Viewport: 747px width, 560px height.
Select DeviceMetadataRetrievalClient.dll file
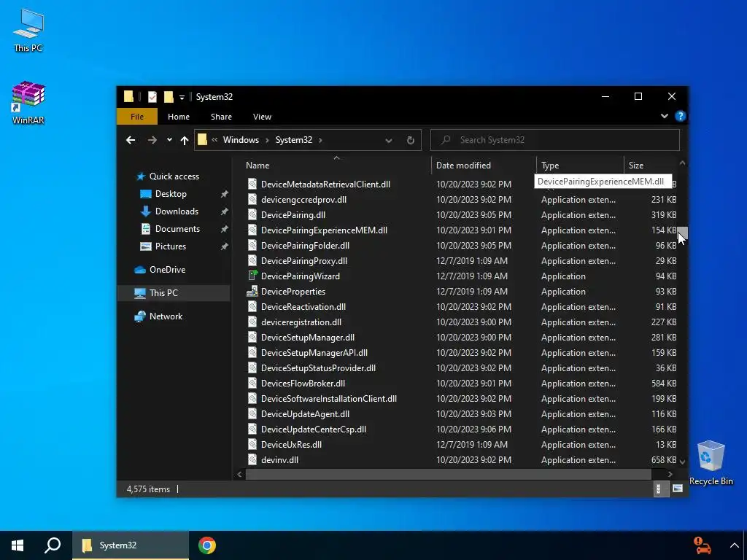click(325, 184)
